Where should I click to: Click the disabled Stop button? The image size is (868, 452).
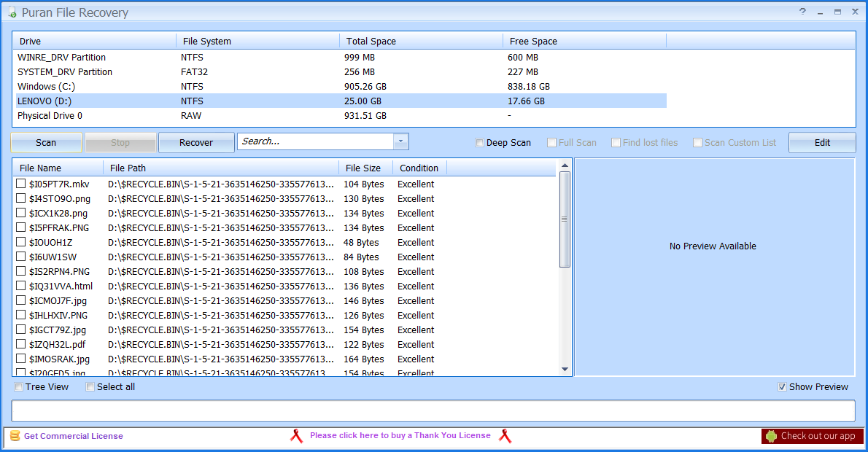(120, 142)
